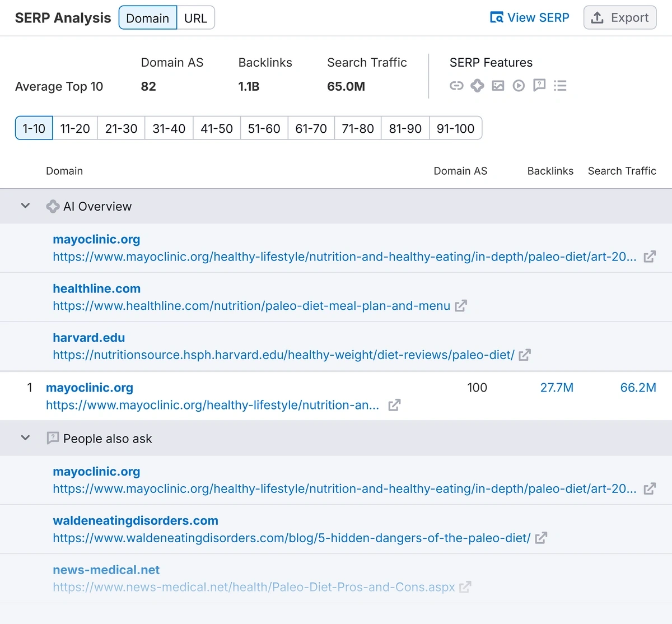Screen dimensions: 672x624
Task: Click the 65.0M average search traffic value
Action: pos(346,86)
